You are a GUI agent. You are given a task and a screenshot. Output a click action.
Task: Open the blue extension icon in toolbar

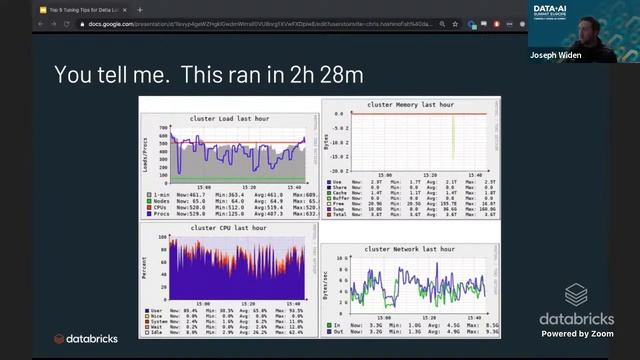471,24
